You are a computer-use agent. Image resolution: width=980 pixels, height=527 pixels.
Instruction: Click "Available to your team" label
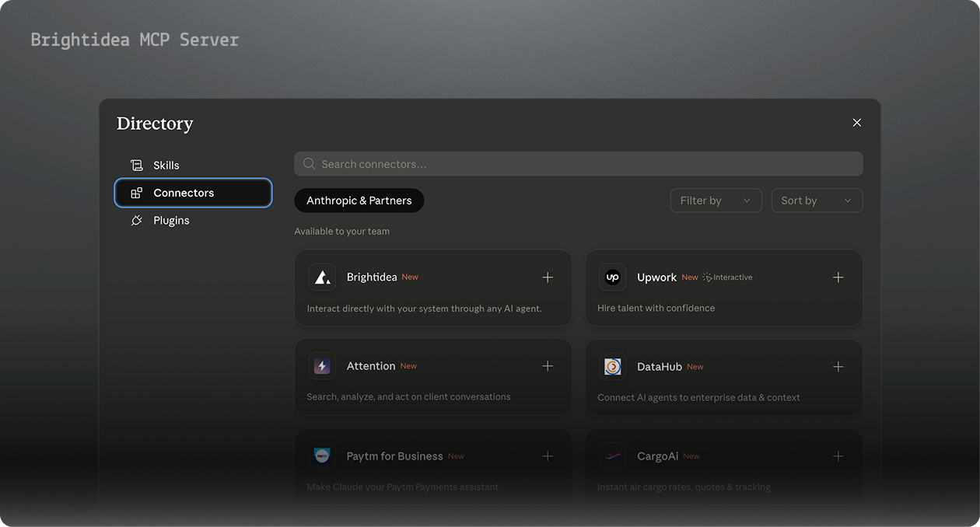click(x=341, y=231)
